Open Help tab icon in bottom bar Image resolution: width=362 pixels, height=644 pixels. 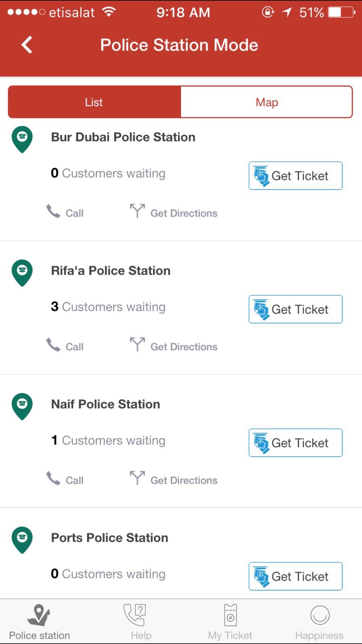(135, 615)
